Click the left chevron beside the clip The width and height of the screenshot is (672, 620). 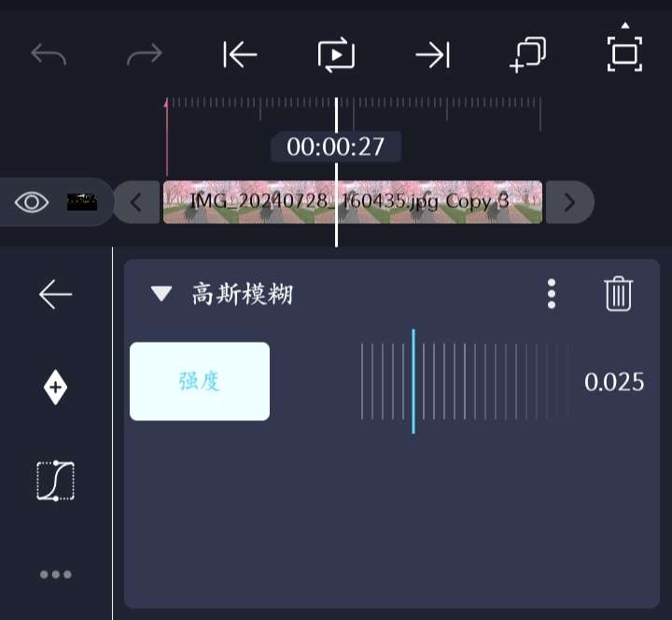136,203
